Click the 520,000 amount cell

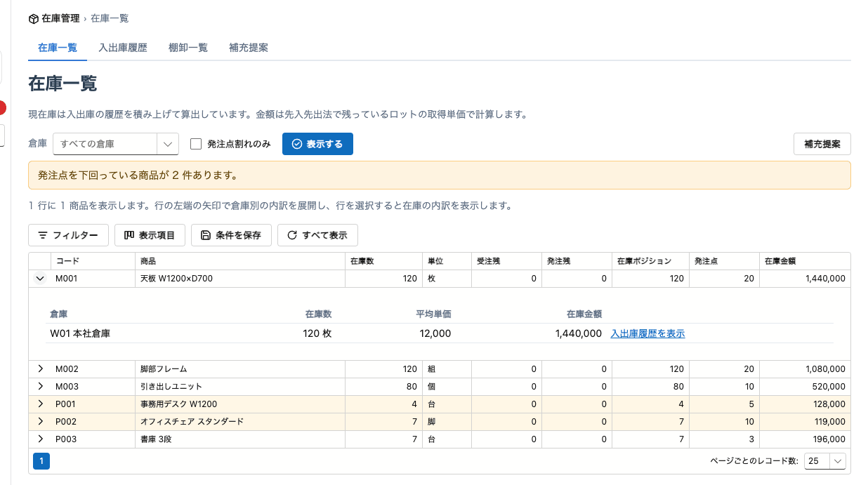click(805, 387)
